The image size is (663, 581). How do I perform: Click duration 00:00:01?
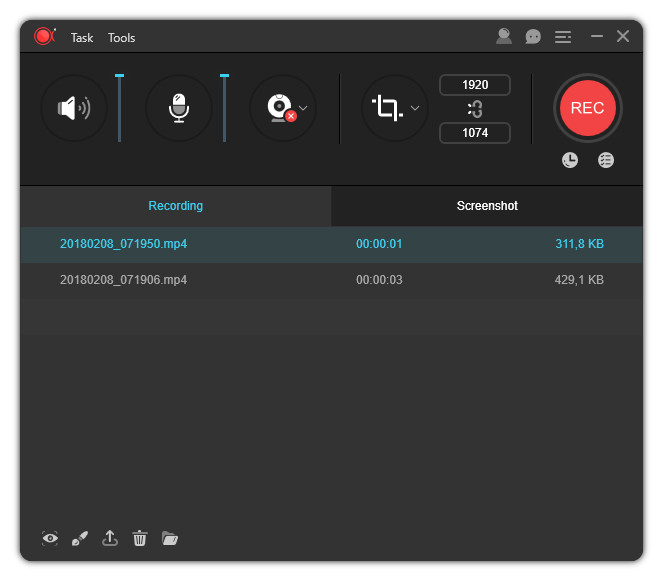pos(379,244)
